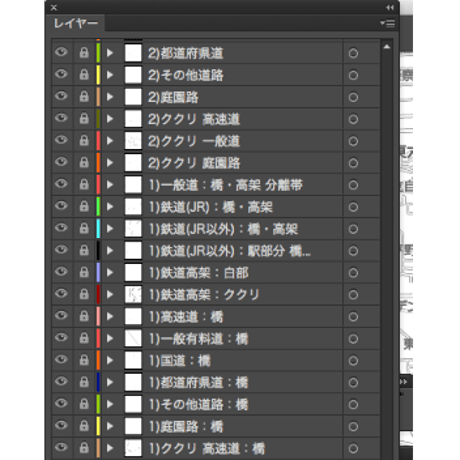460x460 pixels.
Task: Hide the 2)その他道路 layer
Action: pos(61,74)
